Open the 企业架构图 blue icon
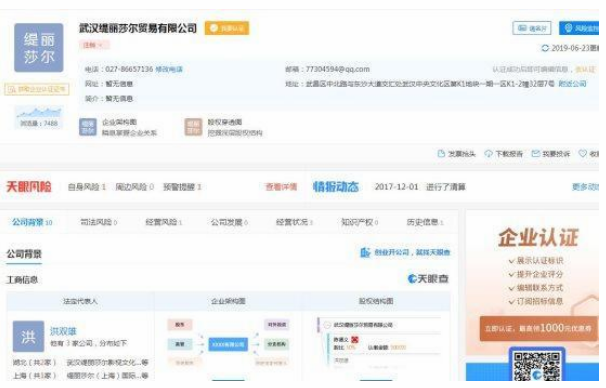 tap(88, 127)
